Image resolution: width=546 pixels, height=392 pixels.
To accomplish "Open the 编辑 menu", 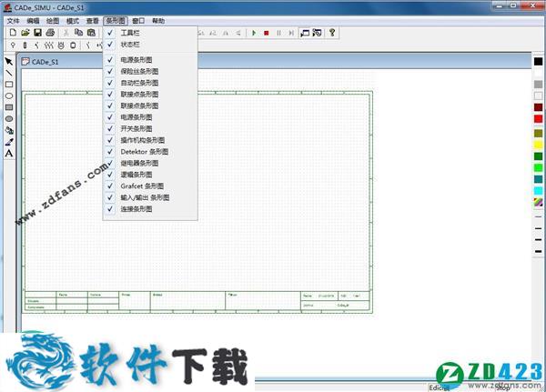I will (x=33, y=21).
